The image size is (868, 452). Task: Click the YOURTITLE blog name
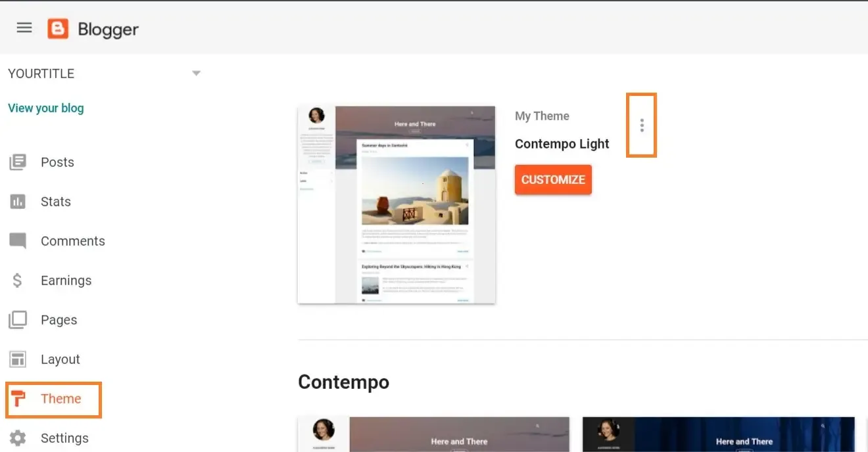click(x=41, y=74)
